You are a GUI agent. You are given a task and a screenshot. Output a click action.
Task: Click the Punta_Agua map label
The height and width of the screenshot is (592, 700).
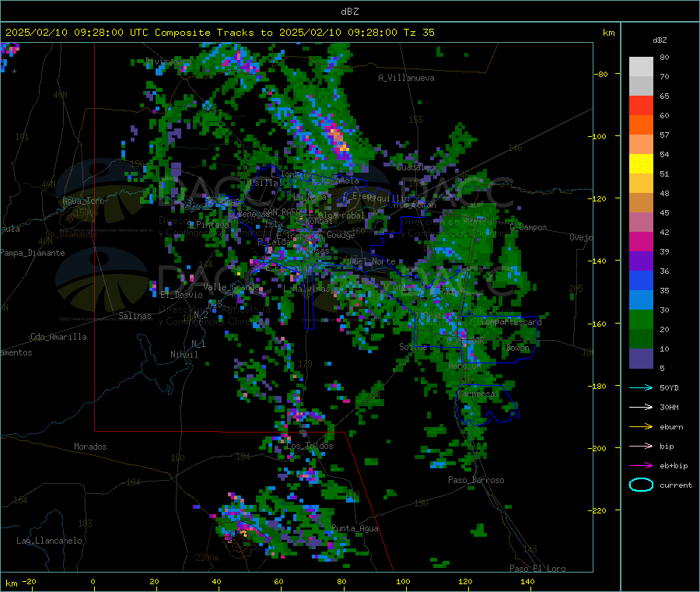(355, 528)
